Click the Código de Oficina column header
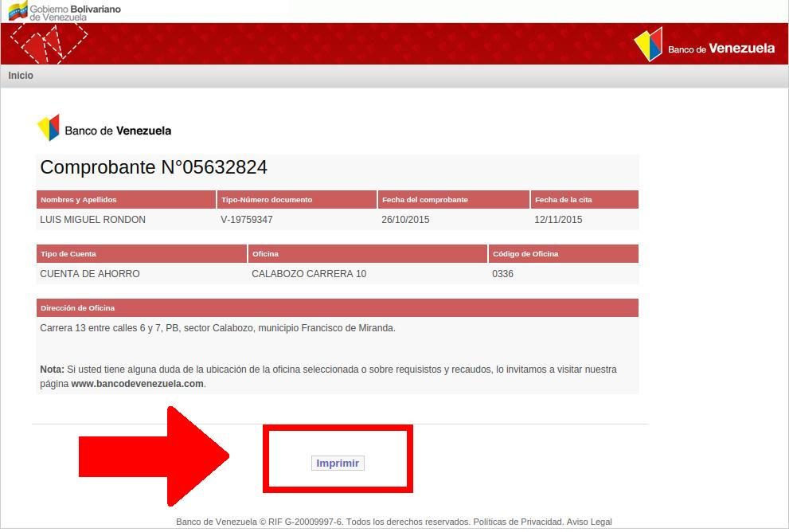Screen dimensions: 789x532 (x=564, y=254)
